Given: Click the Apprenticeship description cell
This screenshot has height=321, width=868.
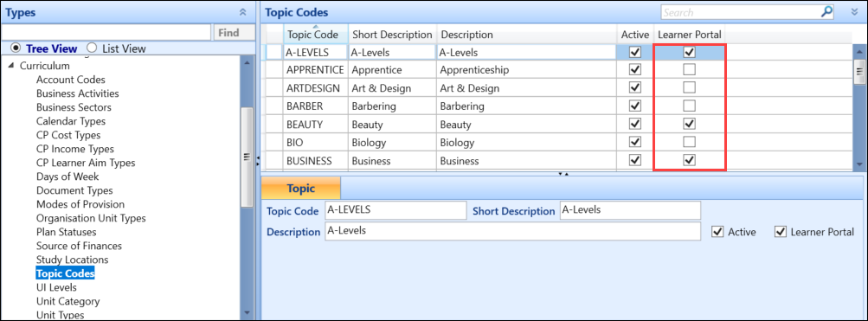Looking at the screenshot, I should 526,70.
